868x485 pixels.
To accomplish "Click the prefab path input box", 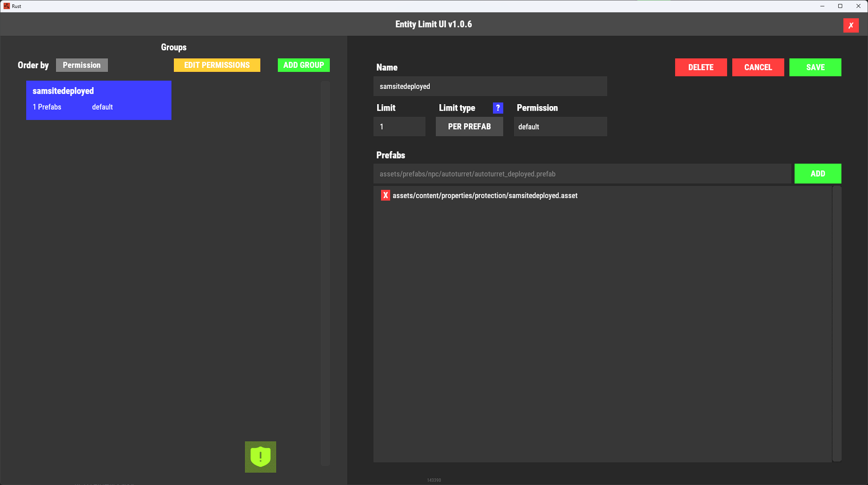I will click(582, 174).
